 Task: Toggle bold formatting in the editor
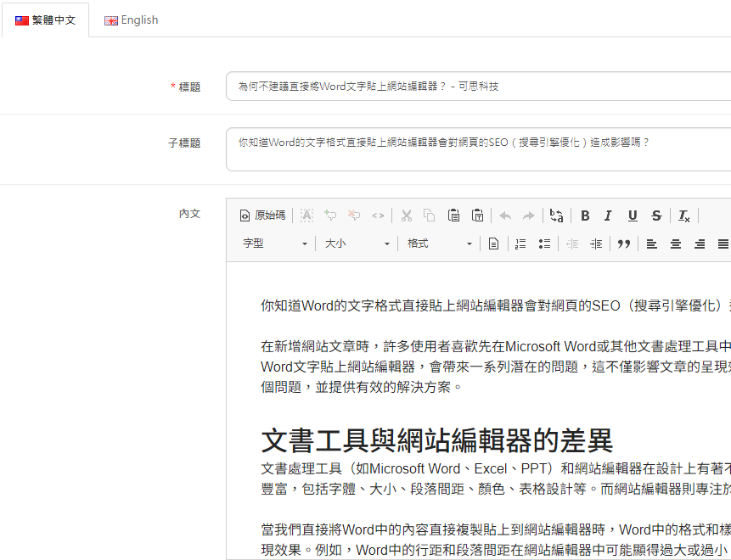coord(585,215)
